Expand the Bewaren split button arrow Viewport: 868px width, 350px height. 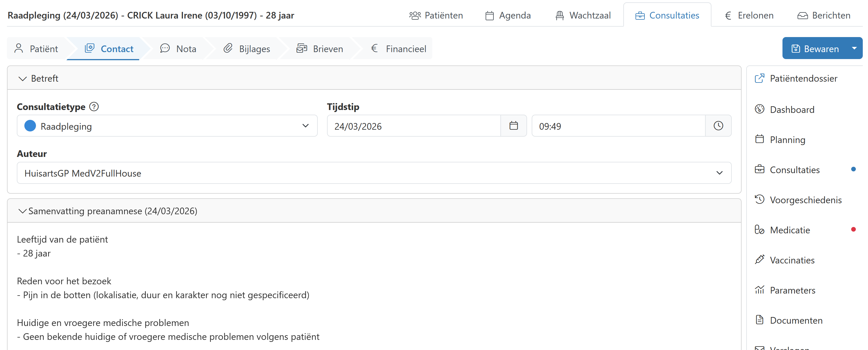click(854, 48)
